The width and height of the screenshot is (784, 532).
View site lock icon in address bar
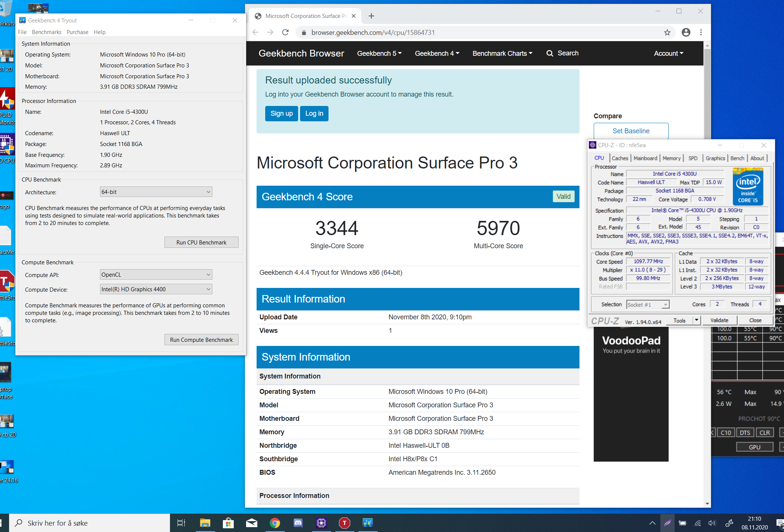point(304,33)
